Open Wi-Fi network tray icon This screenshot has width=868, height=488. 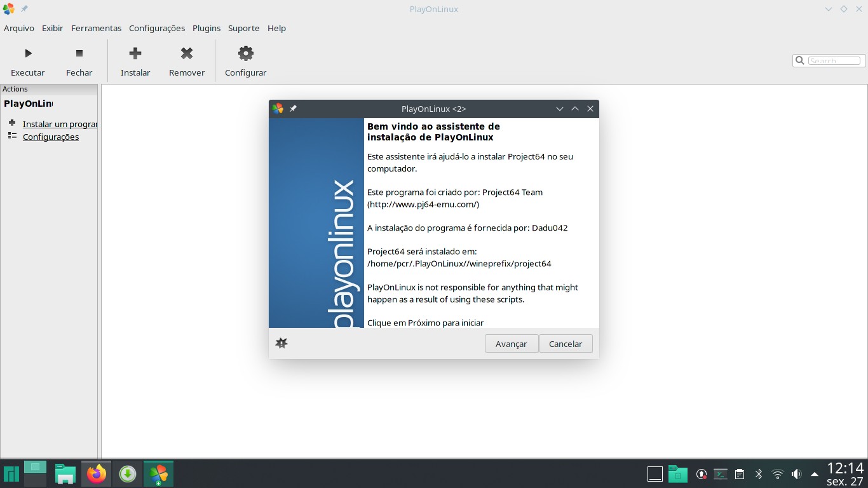pos(777,474)
